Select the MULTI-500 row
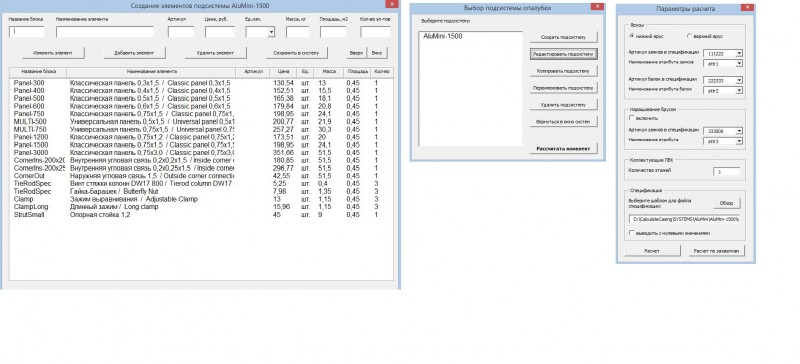800x364 pixels. 202,122
